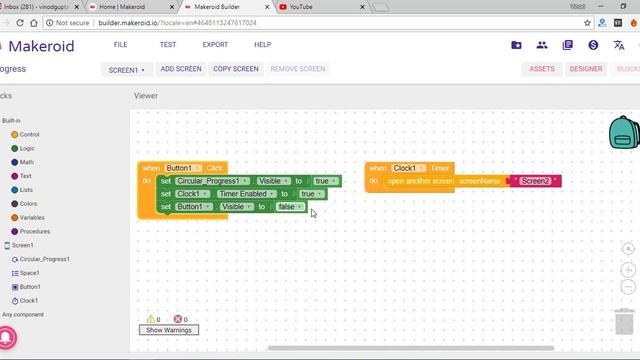The height and width of the screenshot is (360, 640).
Task: Click the Not secure site info icon
Action: pos(49,23)
